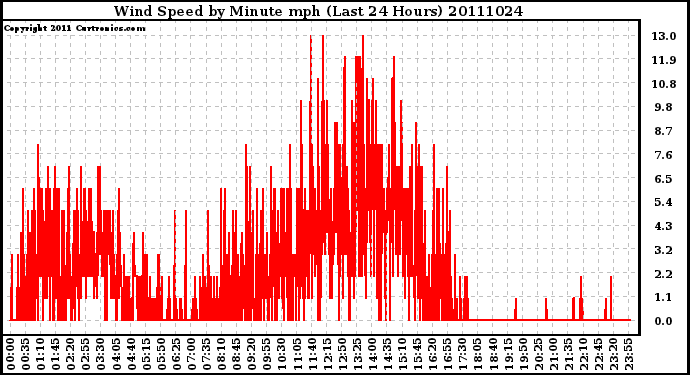Click the time label 04:40

tap(131, 355)
